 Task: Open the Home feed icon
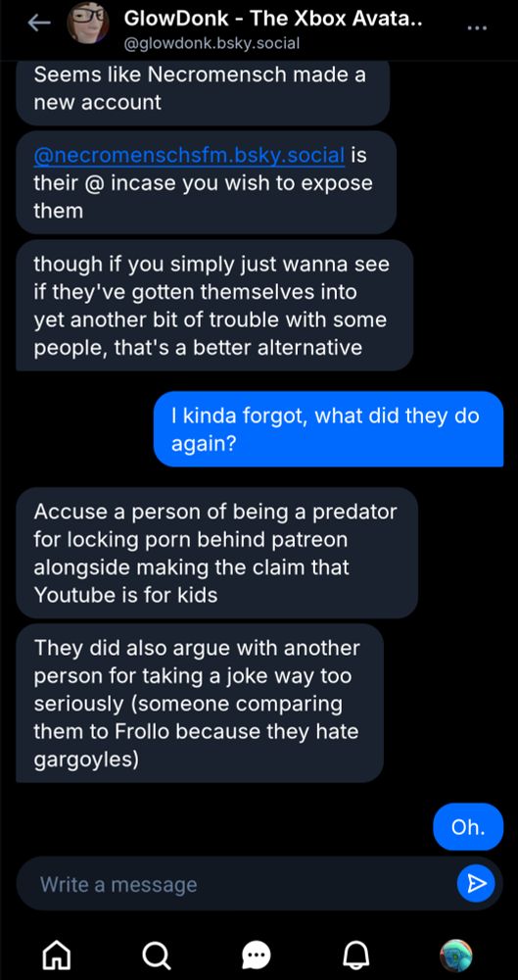(x=56, y=954)
